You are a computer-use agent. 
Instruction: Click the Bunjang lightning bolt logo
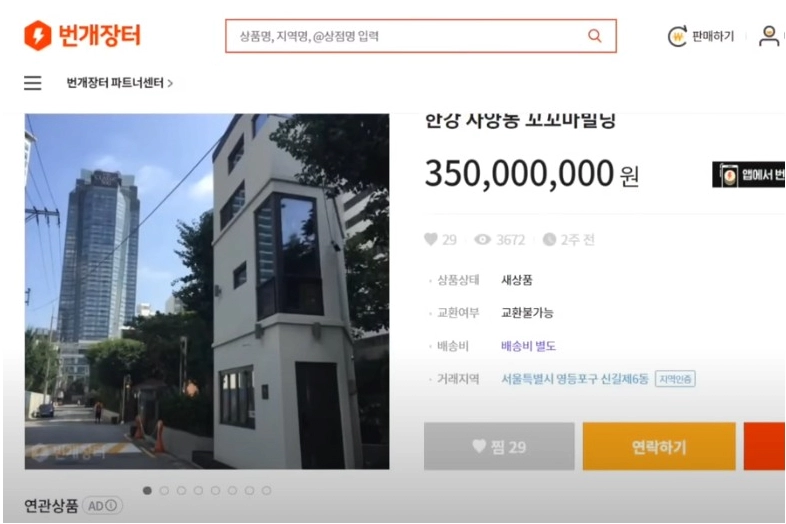coord(38,35)
